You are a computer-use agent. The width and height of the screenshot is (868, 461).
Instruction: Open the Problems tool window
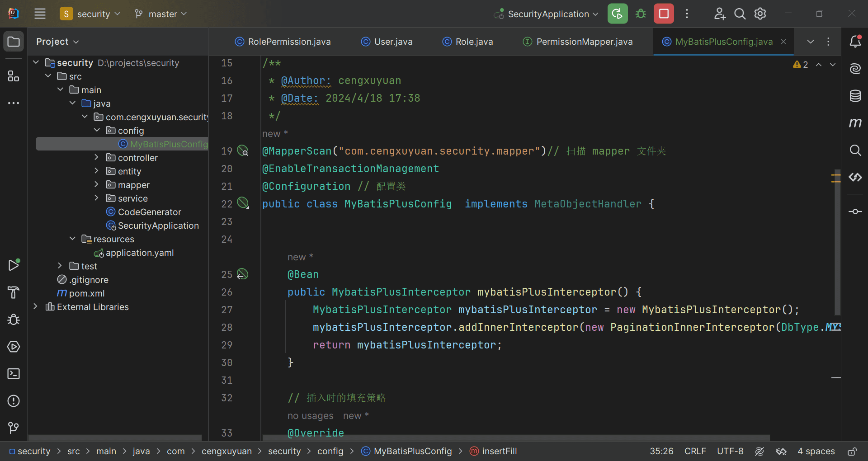coord(14,401)
